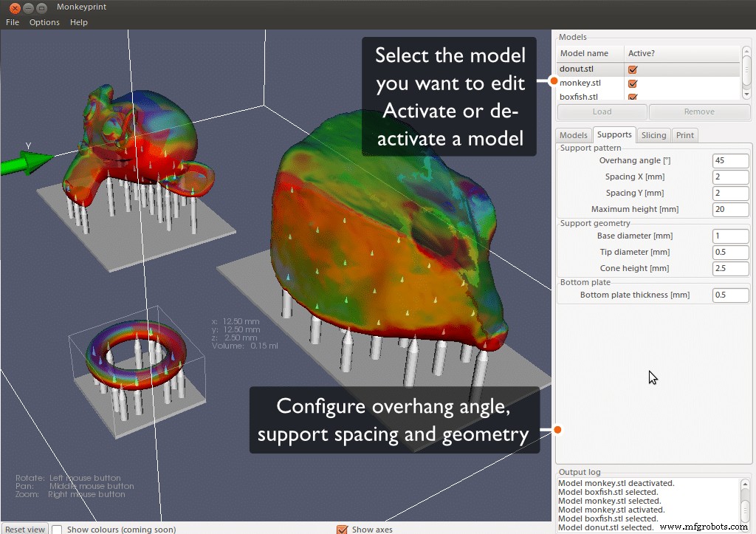
Task: Switch to the Slicing tab
Action: pyautogui.click(x=654, y=134)
